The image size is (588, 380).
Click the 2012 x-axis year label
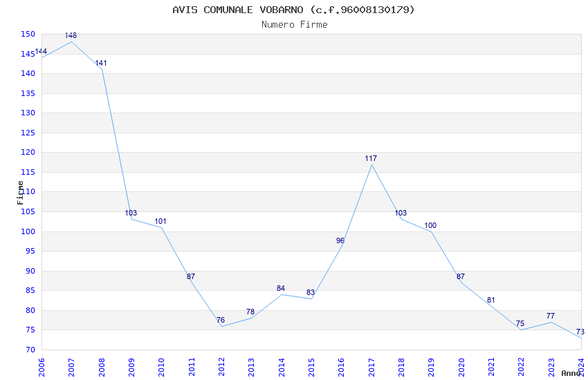[x=221, y=368]
